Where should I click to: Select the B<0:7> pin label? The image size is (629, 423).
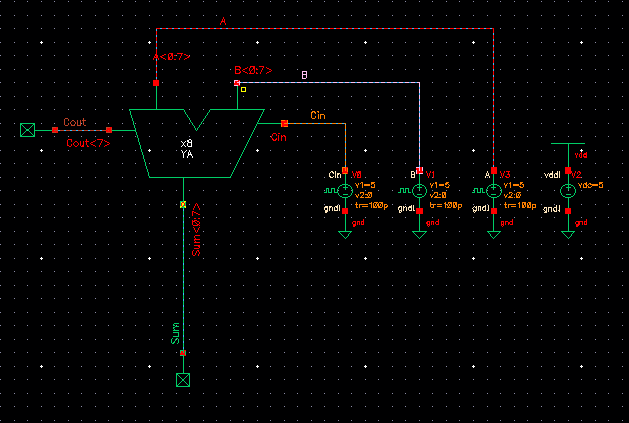tap(253, 70)
